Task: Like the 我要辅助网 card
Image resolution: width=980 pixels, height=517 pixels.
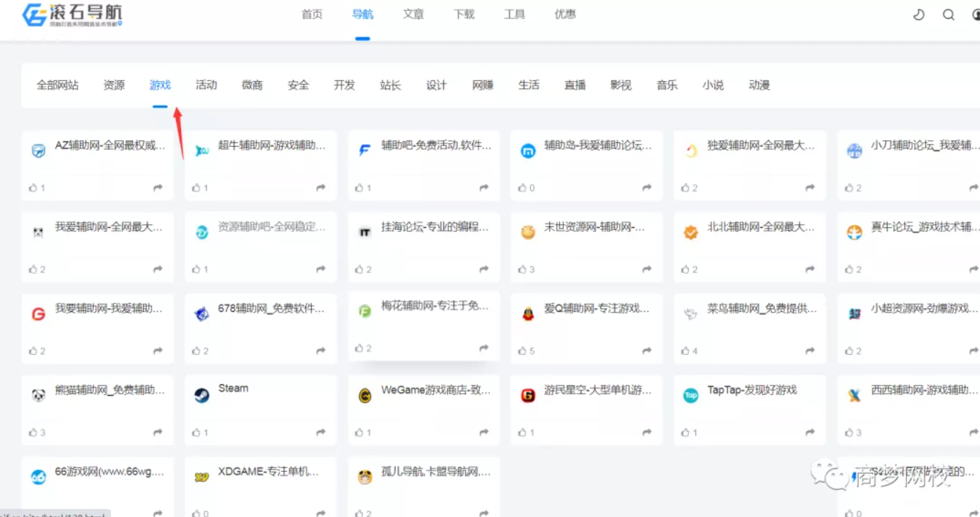Action: (33, 351)
